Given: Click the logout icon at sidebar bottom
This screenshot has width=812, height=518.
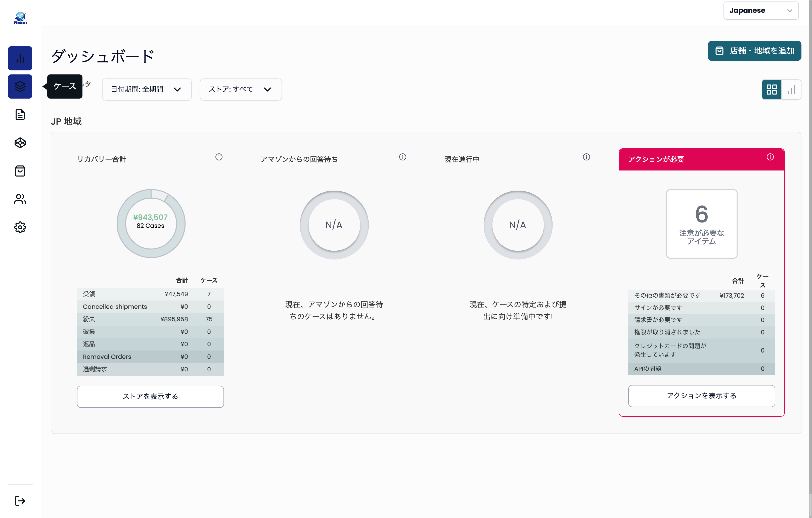Looking at the screenshot, I should tap(20, 500).
